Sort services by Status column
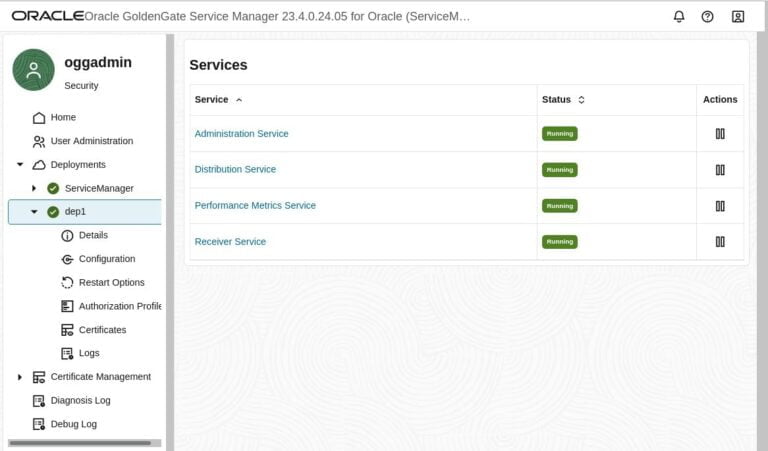 coord(581,100)
